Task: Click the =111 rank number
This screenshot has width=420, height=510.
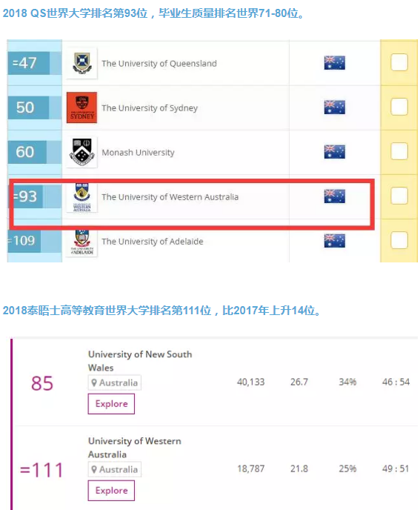Action: 41,470
